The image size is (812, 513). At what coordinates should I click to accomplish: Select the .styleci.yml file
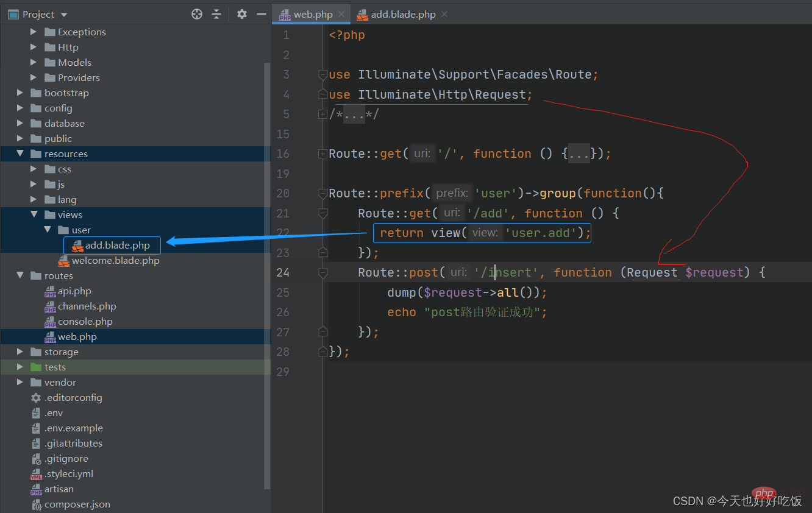click(x=68, y=473)
